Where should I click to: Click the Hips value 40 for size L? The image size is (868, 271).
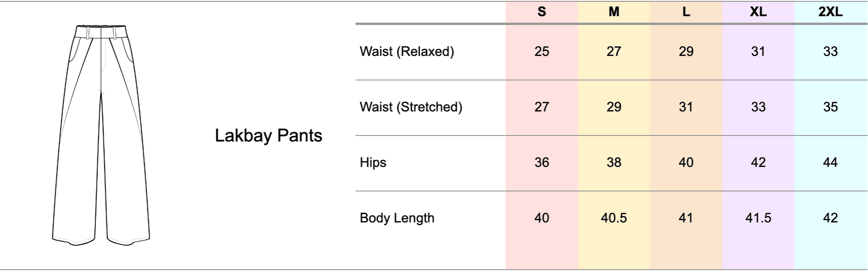click(686, 162)
